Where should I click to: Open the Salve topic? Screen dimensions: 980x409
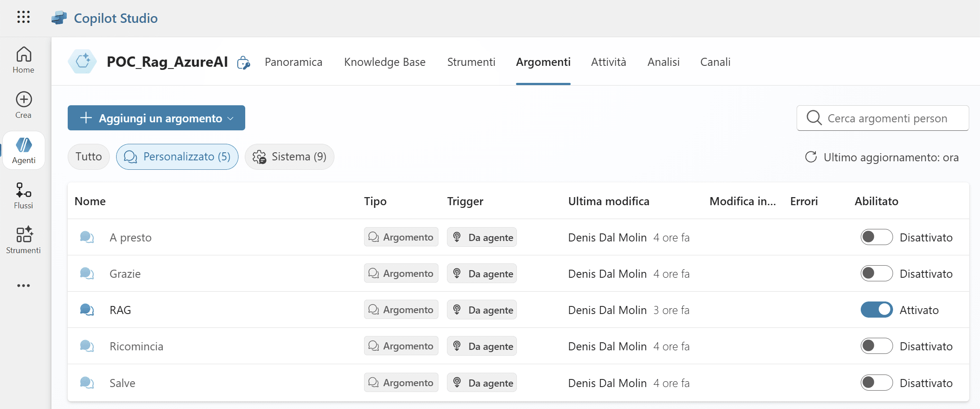(x=122, y=383)
